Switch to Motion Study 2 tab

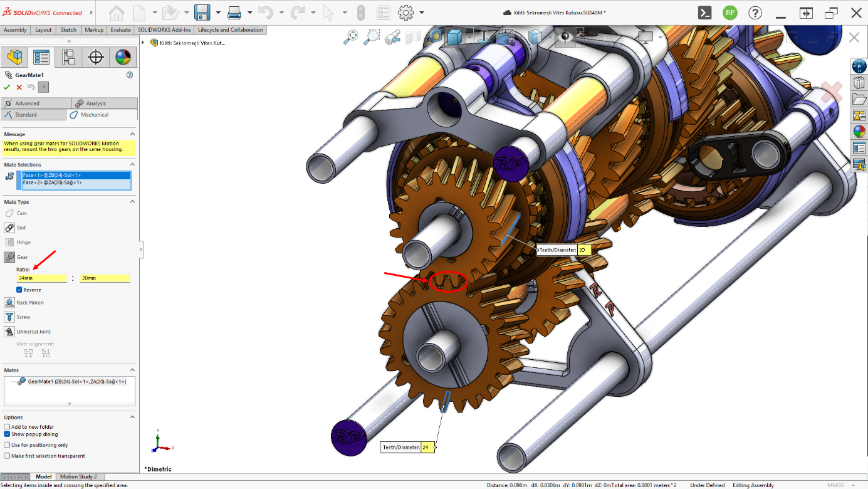pyautogui.click(x=78, y=477)
